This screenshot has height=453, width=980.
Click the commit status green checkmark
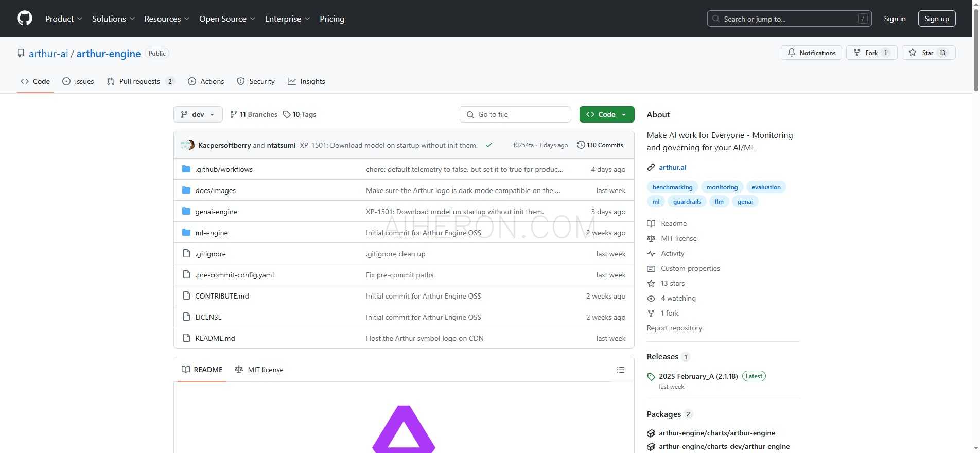pos(489,145)
